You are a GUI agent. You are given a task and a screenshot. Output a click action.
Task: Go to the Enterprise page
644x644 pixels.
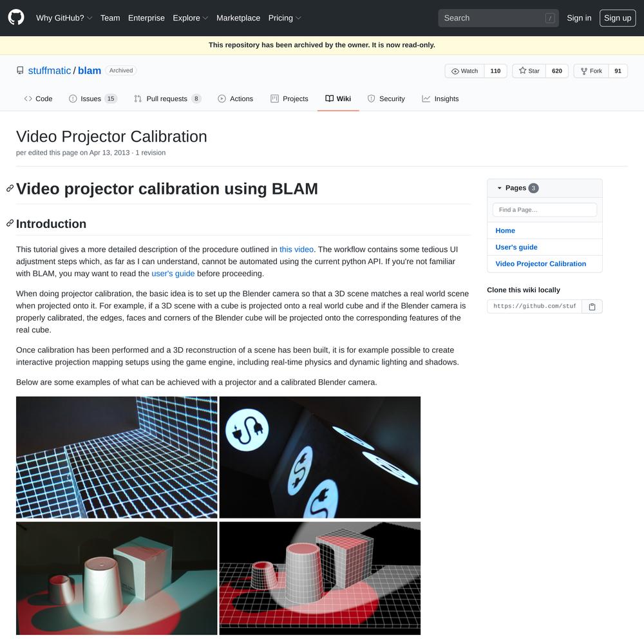(146, 18)
